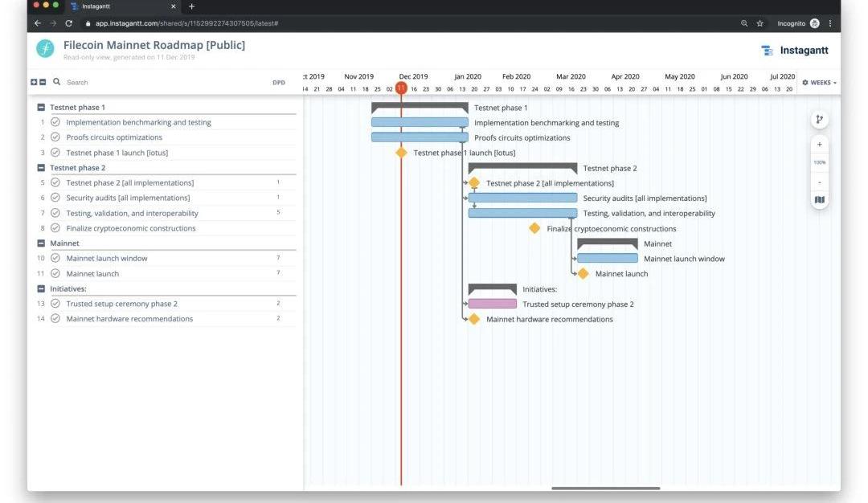The width and height of the screenshot is (868, 503).
Task: Click the search magnifier icon
Action: (57, 82)
